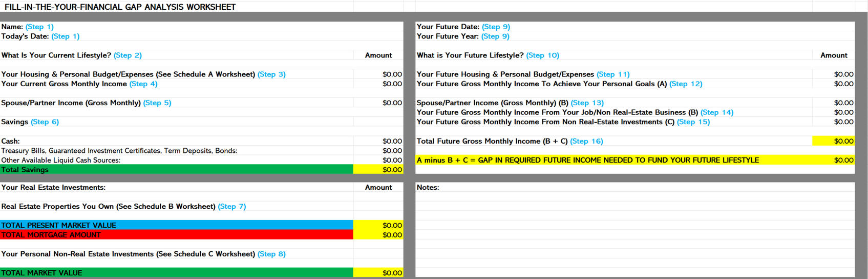Select the green TOTAL MARKET VALUE row
The width and height of the screenshot is (868, 279).
176,273
